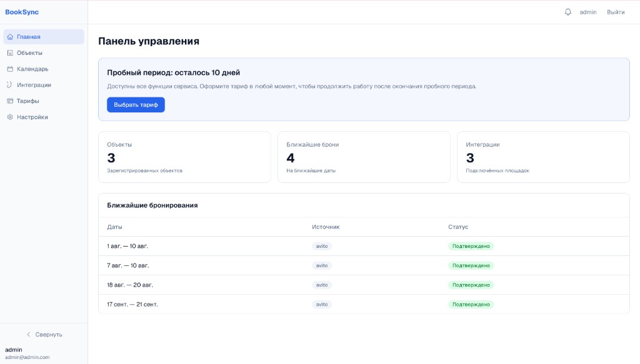Screen dimensions: 640x364
Task: Go to the Объекты section
Action: click(x=44, y=53)
